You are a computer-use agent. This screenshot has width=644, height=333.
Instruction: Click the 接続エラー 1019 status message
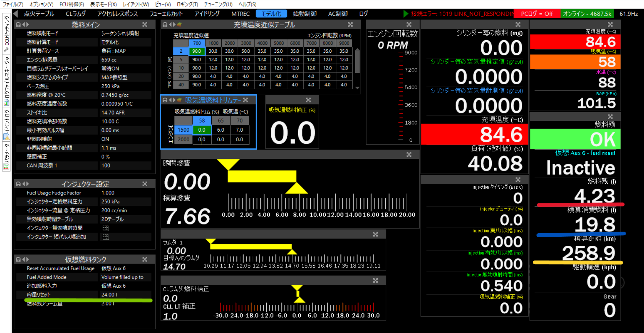[x=462, y=14]
